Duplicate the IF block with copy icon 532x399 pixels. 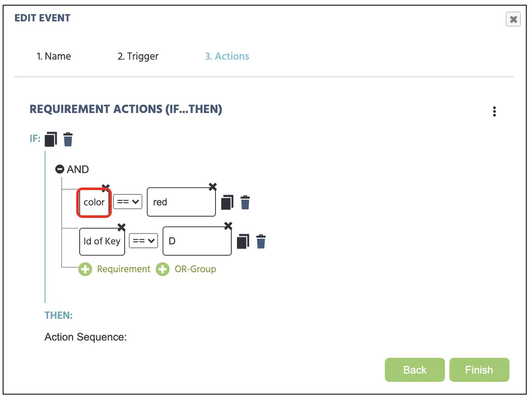click(x=51, y=140)
